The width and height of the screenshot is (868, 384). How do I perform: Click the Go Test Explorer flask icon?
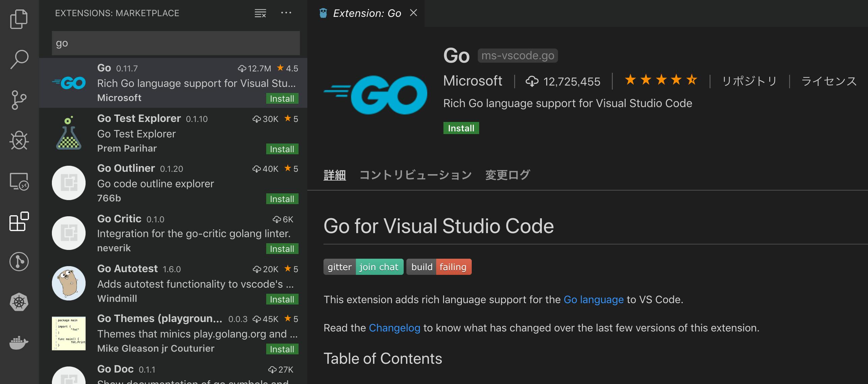[69, 133]
